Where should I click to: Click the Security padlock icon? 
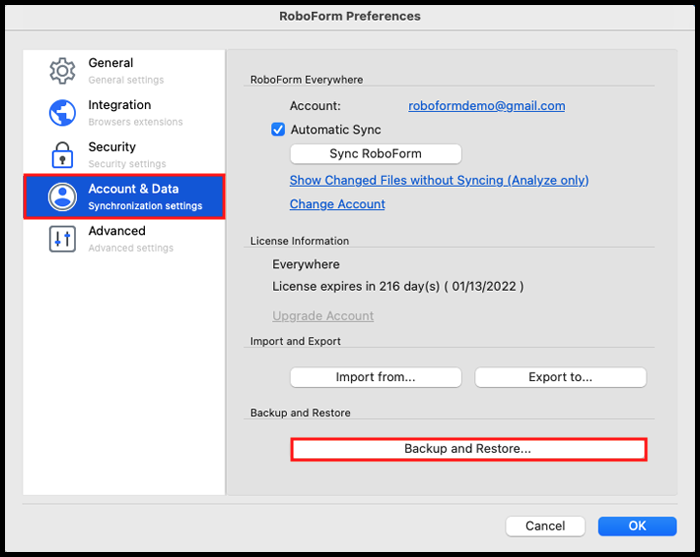tap(62, 155)
